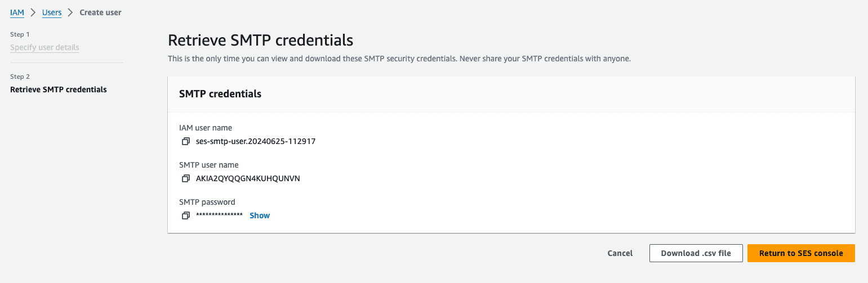Click the AKIA2QYQQGN4KUHQUNVN SMTP user name text

click(248, 178)
